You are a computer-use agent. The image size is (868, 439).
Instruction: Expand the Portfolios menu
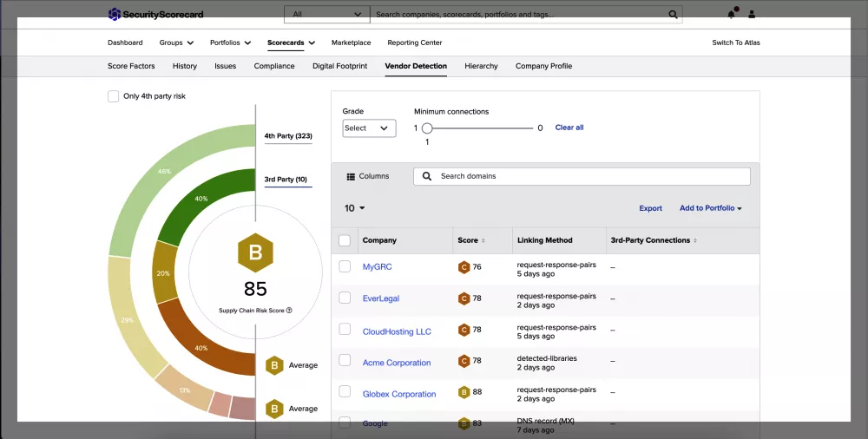coord(230,43)
